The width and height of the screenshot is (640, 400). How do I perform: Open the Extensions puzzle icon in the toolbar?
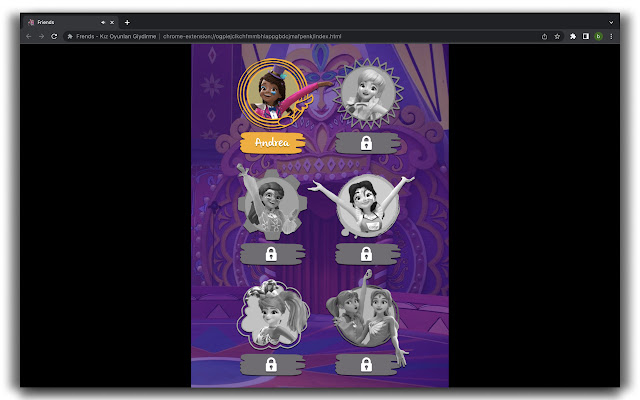[x=573, y=36]
